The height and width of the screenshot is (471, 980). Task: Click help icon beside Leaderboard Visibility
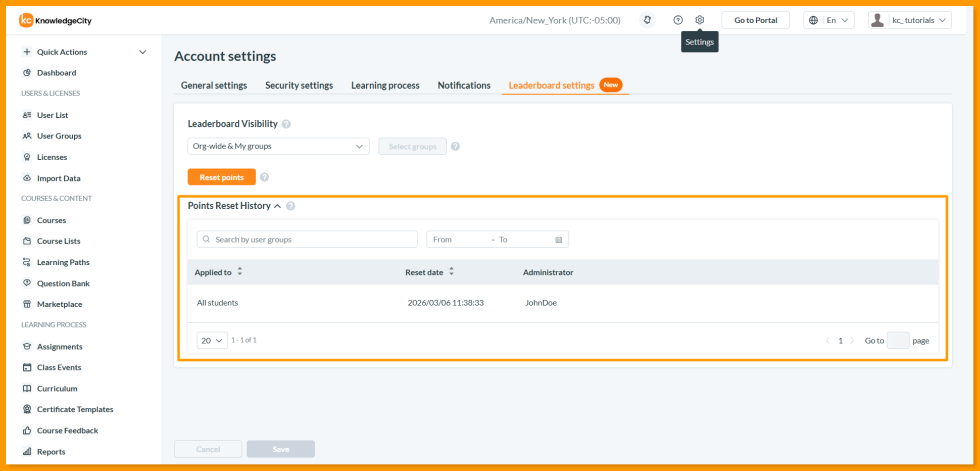[x=286, y=124]
